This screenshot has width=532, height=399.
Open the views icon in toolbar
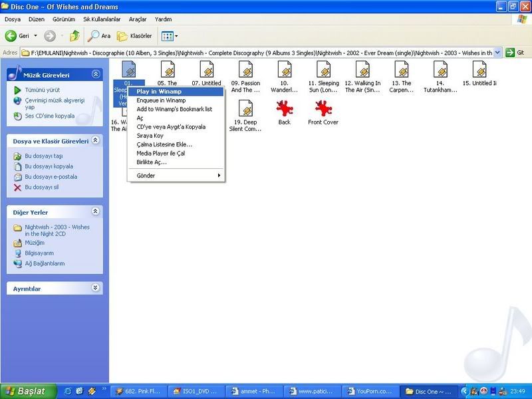[x=168, y=36]
